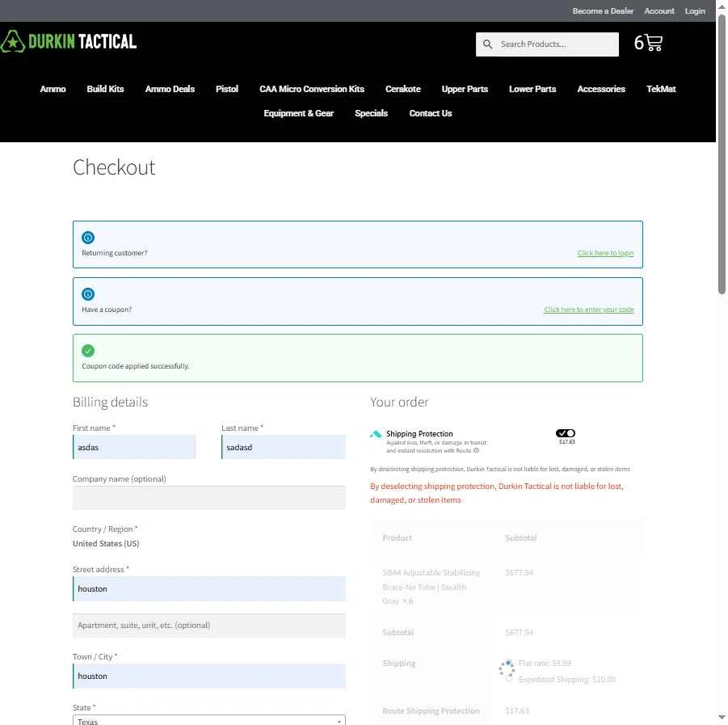This screenshot has width=728, height=725.
Task: Open the Build Kits menu
Action: 105,89
